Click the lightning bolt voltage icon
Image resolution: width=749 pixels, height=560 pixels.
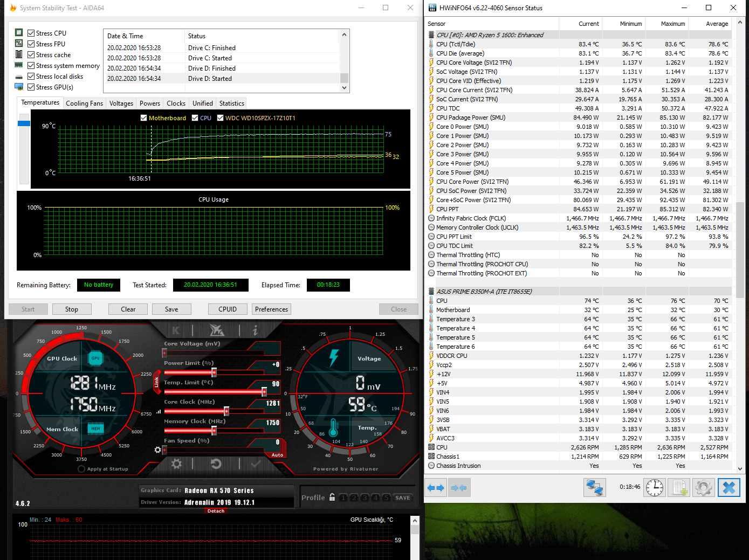pyautogui.click(x=334, y=358)
